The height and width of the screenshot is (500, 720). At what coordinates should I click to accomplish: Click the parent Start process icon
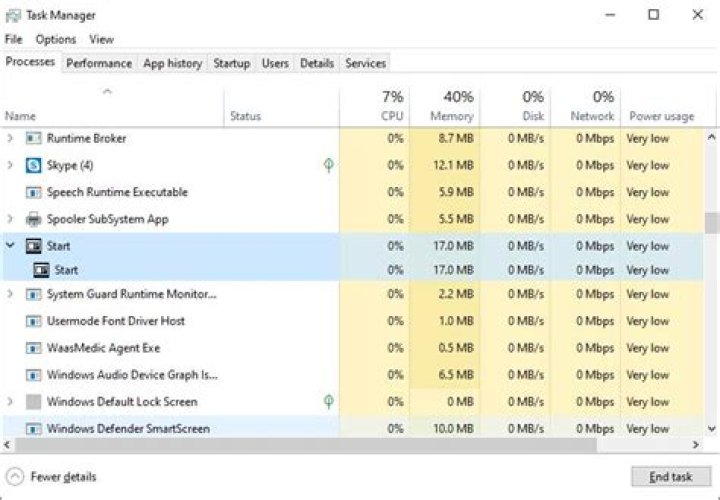coord(33,246)
